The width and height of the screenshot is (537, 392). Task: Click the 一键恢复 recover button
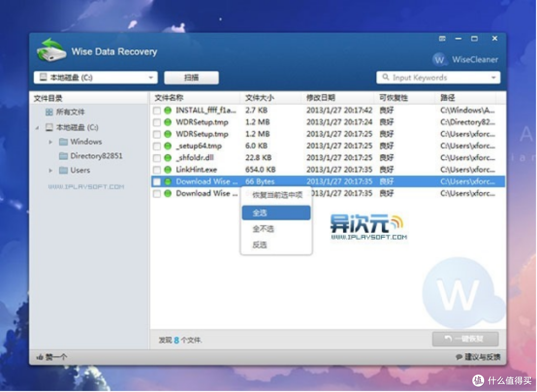[x=465, y=339]
